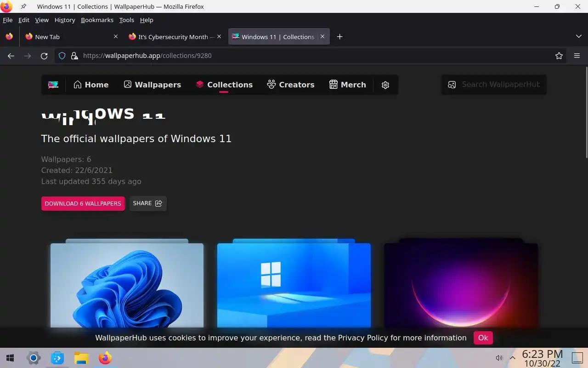Open the file manager from taskbar

[81, 358]
